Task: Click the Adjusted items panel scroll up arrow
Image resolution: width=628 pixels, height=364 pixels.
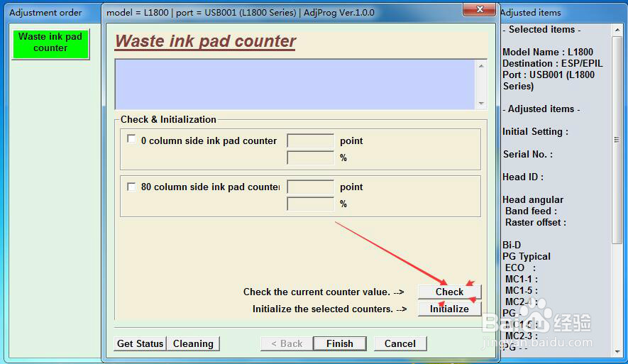Action: point(617,30)
